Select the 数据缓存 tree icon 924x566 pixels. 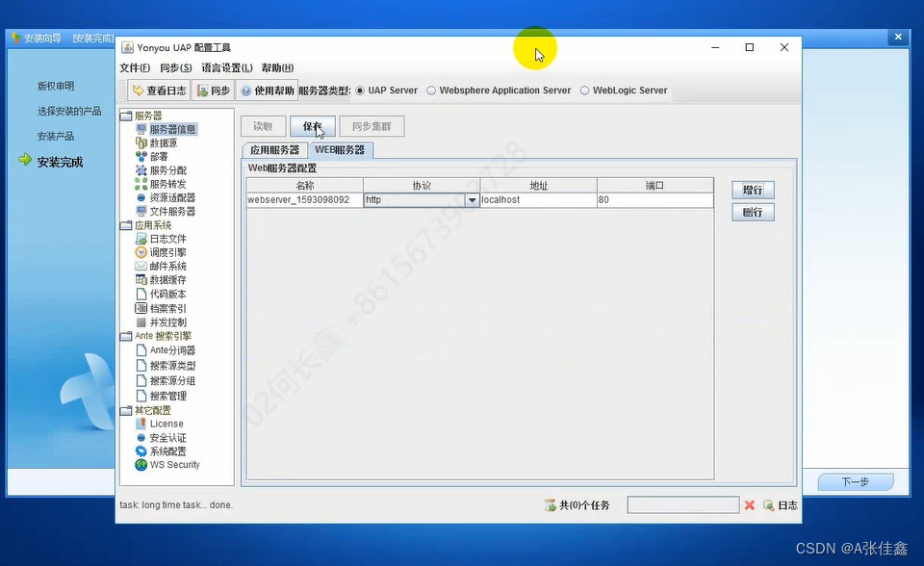[141, 279]
